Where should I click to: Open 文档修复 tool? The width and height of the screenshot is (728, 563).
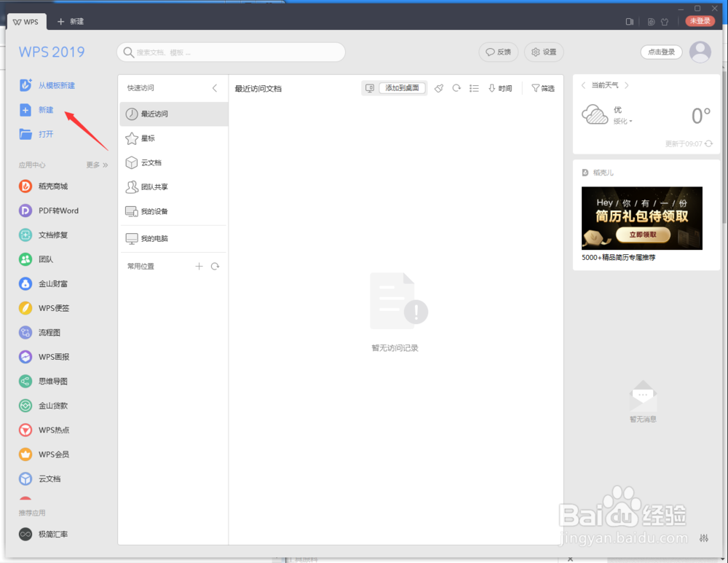coord(43,235)
